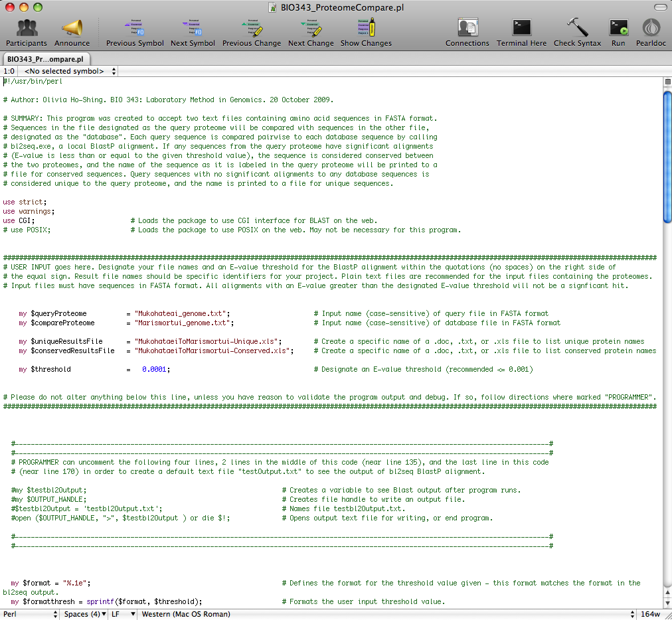
Task: Click the "use strict;" line
Action: click(25, 202)
